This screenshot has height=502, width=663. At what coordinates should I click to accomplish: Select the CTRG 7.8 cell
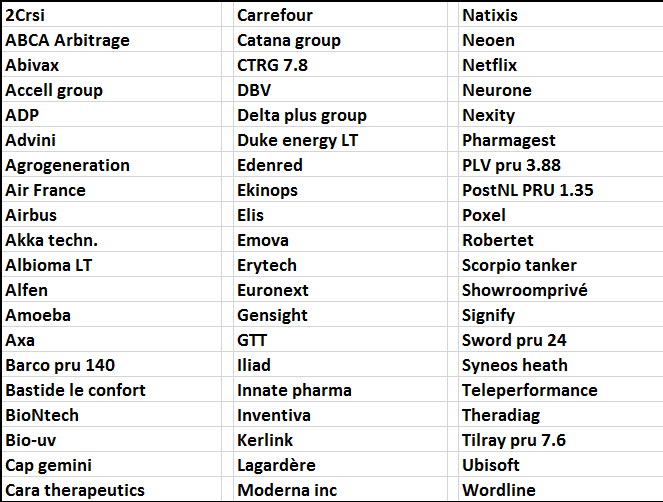pyautogui.click(x=340, y=65)
